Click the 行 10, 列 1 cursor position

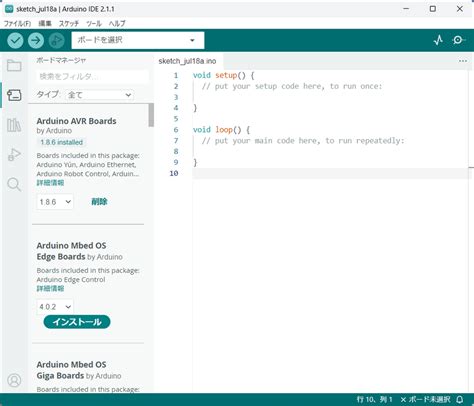[374, 399]
